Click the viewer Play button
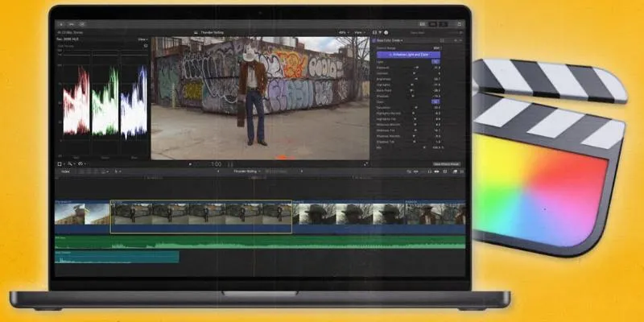Viewport: 644px width, 322px height. click(x=190, y=164)
